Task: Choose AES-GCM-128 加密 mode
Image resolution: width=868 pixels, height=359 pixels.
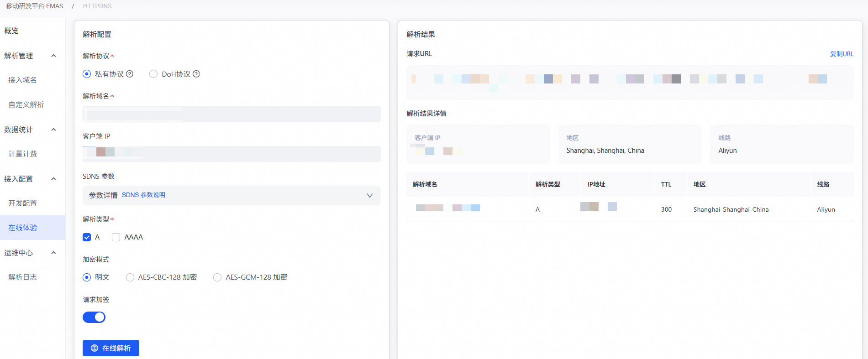Action: (217, 277)
